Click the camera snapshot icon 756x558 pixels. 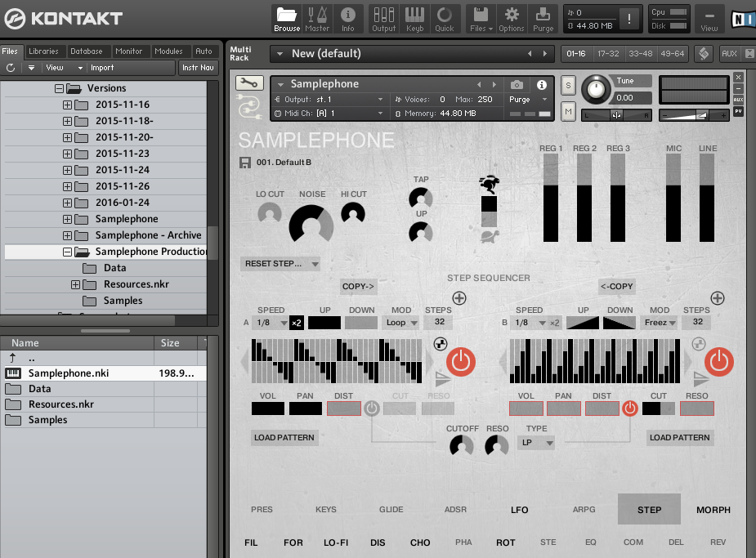(x=517, y=85)
